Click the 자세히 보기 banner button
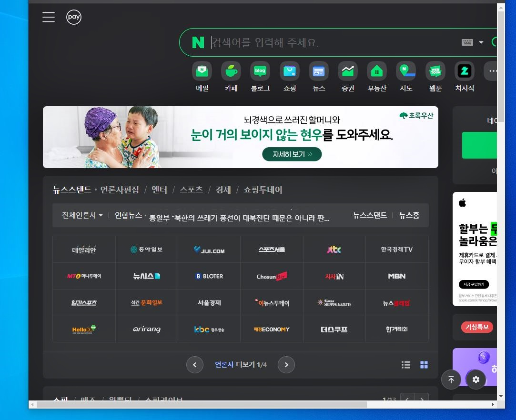Screen dimensions: 516x420 coord(292,154)
